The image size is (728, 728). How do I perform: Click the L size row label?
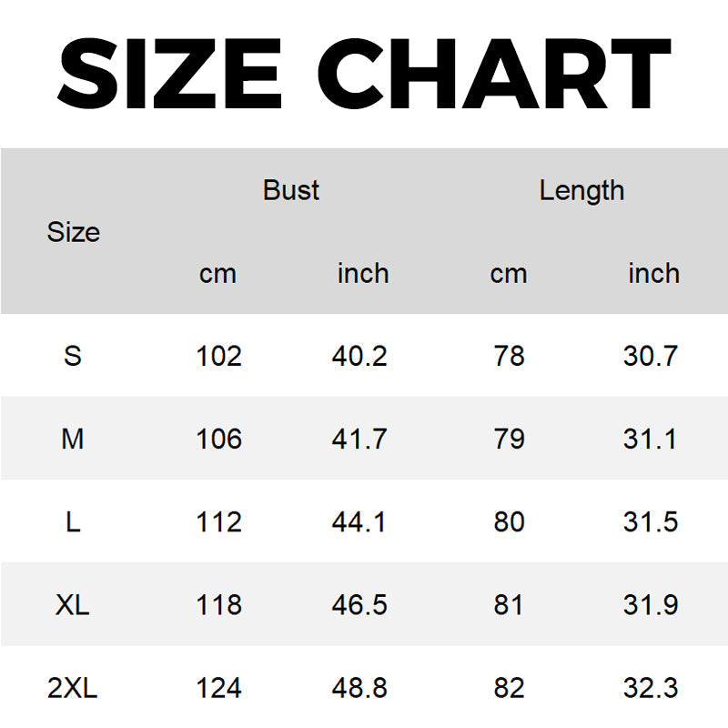click(x=73, y=521)
